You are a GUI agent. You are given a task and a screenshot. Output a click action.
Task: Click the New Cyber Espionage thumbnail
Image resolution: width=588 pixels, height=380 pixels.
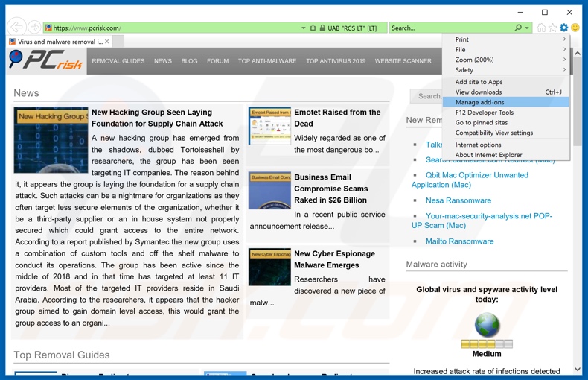click(269, 267)
